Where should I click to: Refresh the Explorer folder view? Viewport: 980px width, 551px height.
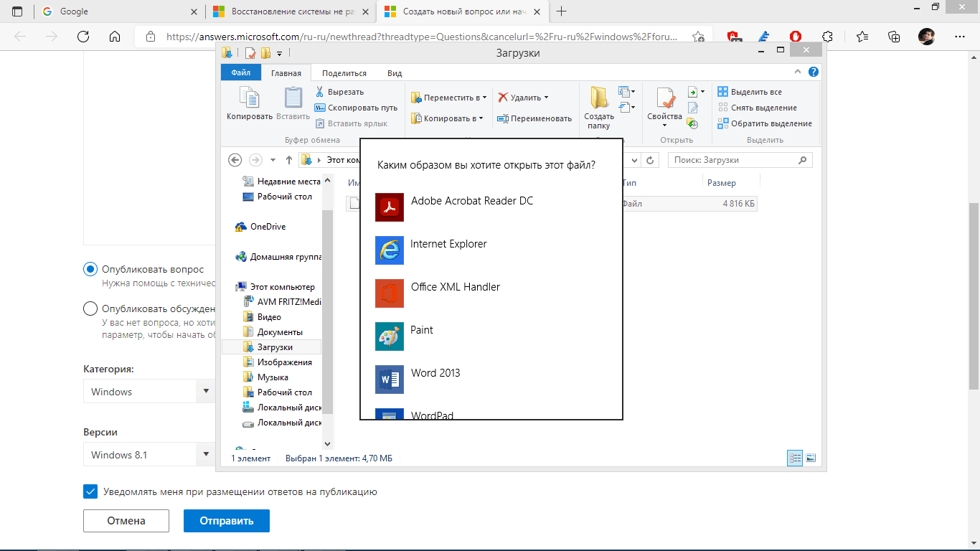tap(650, 160)
